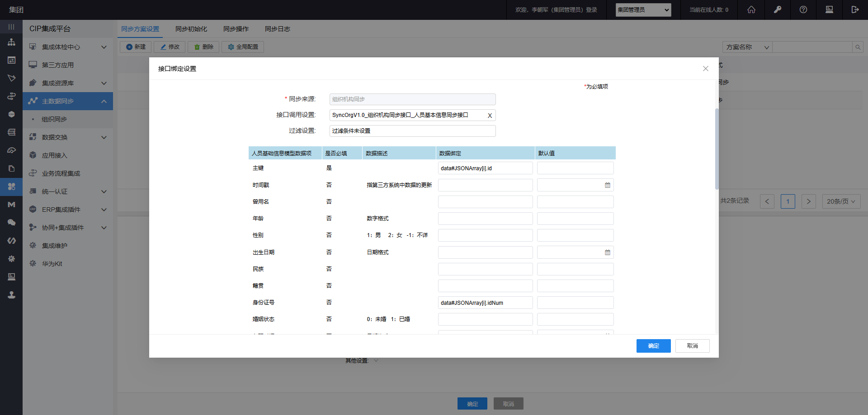
Task: Switch to the 同步初始化 tab
Action: click(191, 29)
